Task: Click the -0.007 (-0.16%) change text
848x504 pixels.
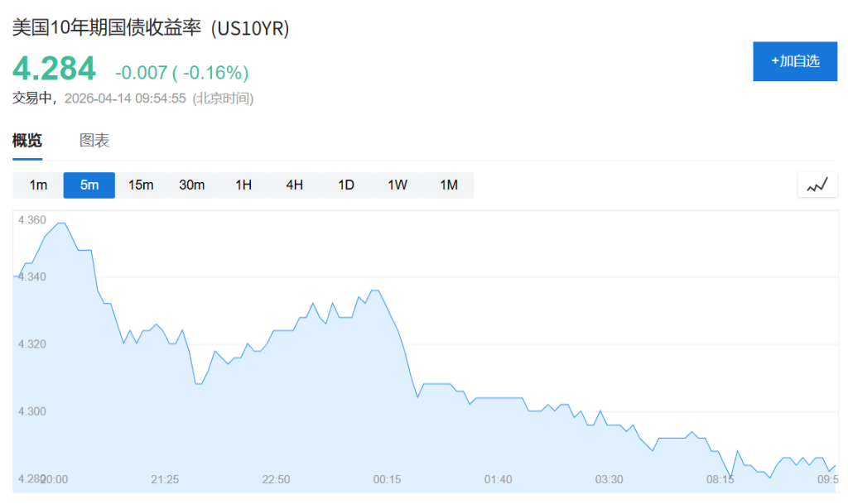Action: [x=181, y=72]
